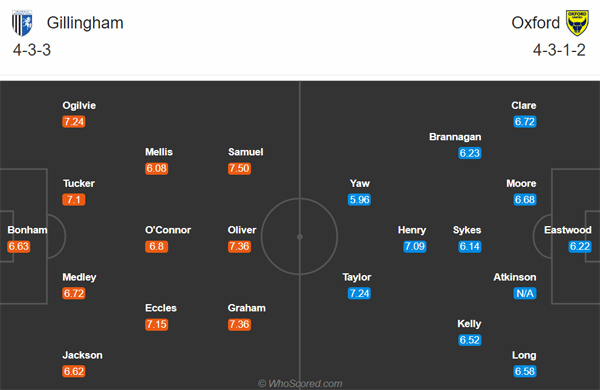Open the Oxford team name link
The image size is (600, 390).
pyautogui.click(x=535, y=23)
